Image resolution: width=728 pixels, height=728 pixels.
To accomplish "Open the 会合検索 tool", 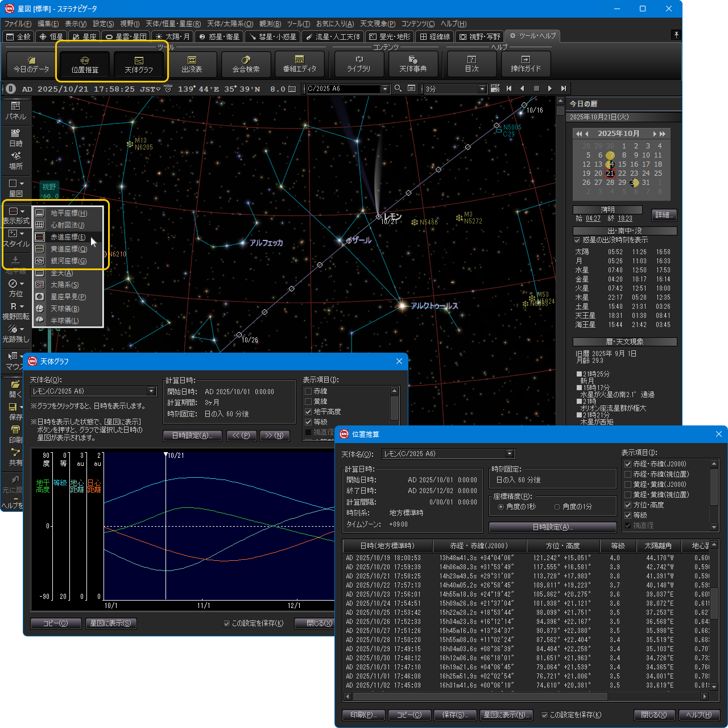I will coord(246,64).
